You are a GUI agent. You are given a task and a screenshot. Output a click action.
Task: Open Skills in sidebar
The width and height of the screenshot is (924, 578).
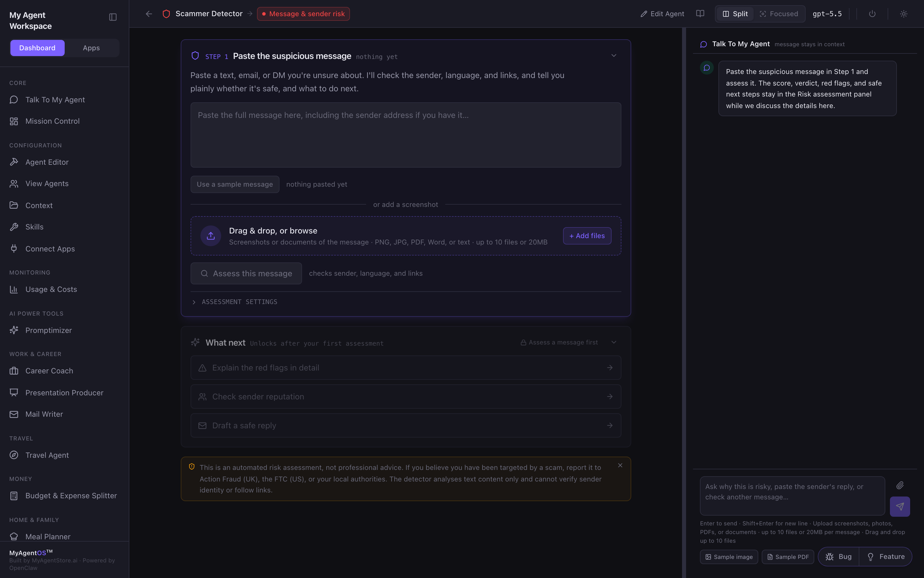[64, 227]
